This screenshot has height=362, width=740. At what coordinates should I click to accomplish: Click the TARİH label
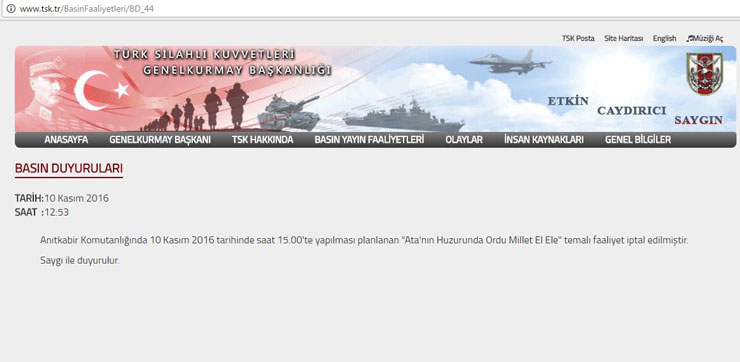point(29,198)
